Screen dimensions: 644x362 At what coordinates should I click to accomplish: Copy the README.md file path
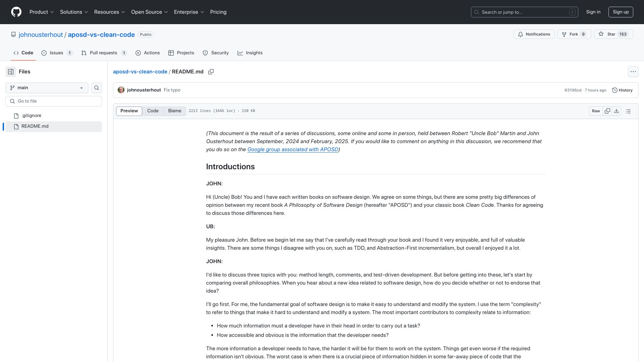point(211,72)
